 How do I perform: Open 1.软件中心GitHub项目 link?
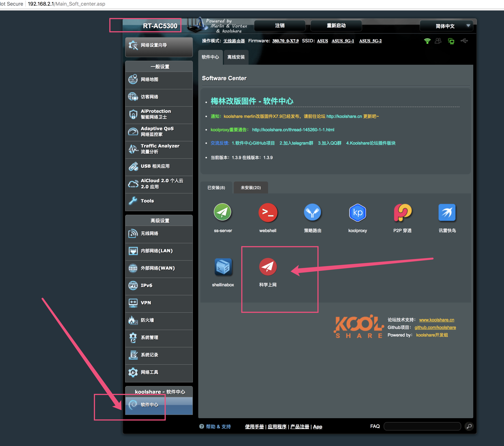point(253,143)
